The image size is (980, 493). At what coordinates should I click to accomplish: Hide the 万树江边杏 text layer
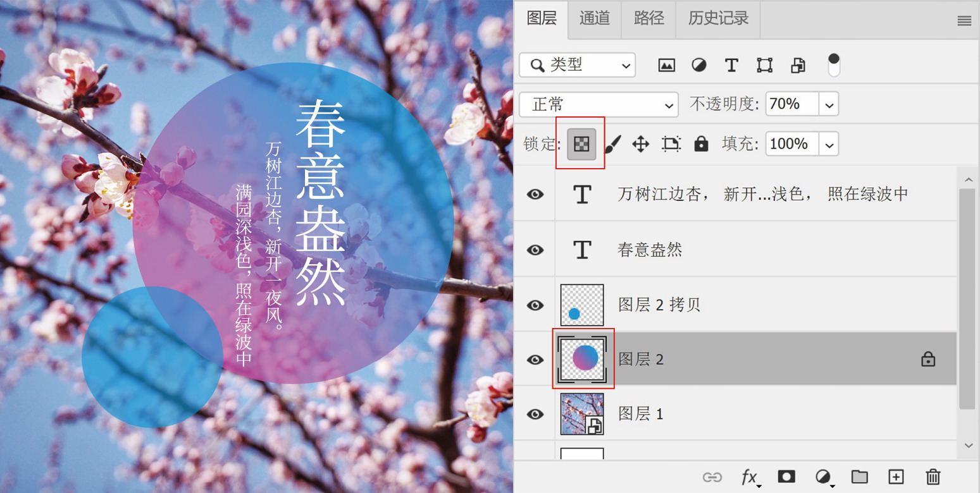535,194
